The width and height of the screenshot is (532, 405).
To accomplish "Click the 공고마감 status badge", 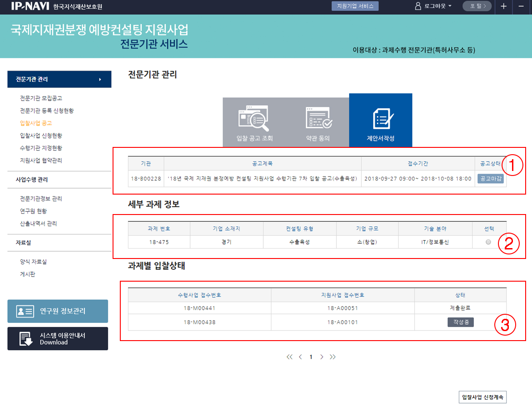I will point(490,179).
